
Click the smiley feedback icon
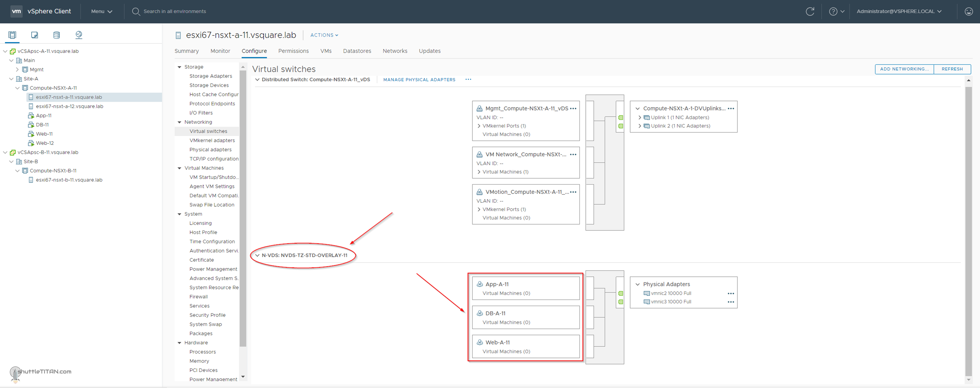coord(969,11)
